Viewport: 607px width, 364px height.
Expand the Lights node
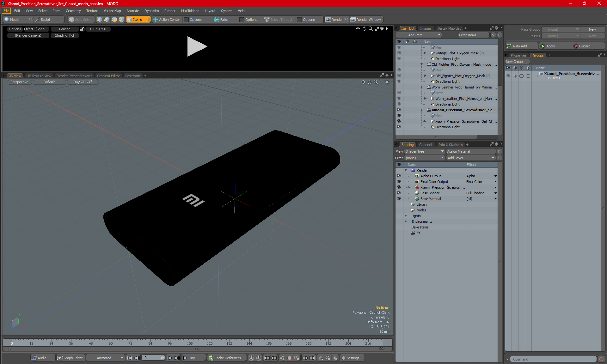coord(406,216)
